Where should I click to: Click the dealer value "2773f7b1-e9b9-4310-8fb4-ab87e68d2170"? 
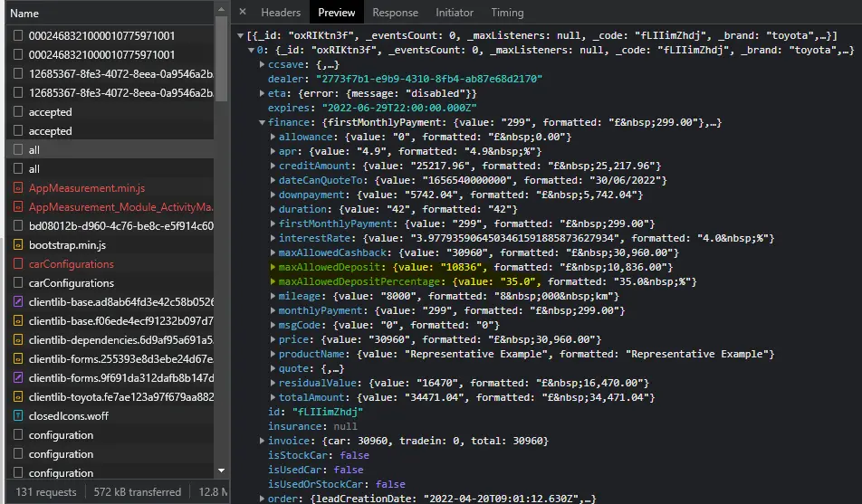[x=429, y=79]
